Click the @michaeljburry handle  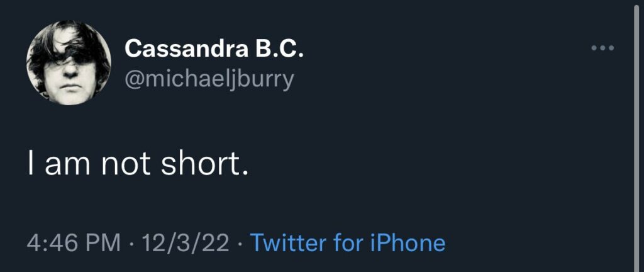pyautogui.click(x=209, y=80)
